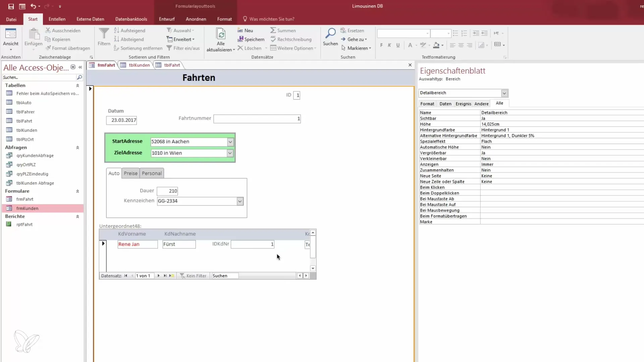Toggle Kein Filter indicator in subform
This screenshot has height=362, width=644.
pos(193,276)
